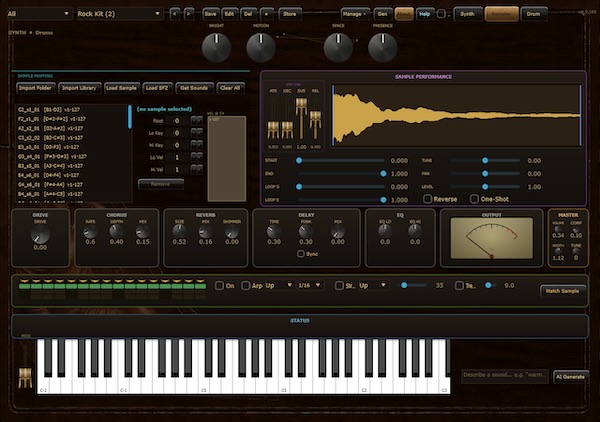Screen dimensions: 600x422
Task: Toggle the Tre. checkbox
Action: click(459, 286)
